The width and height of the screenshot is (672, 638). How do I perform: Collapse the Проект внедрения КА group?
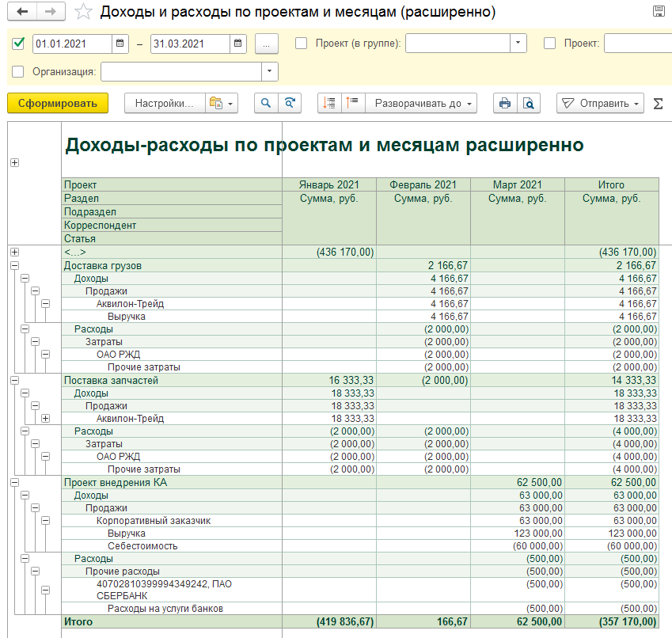pos(14,483)
